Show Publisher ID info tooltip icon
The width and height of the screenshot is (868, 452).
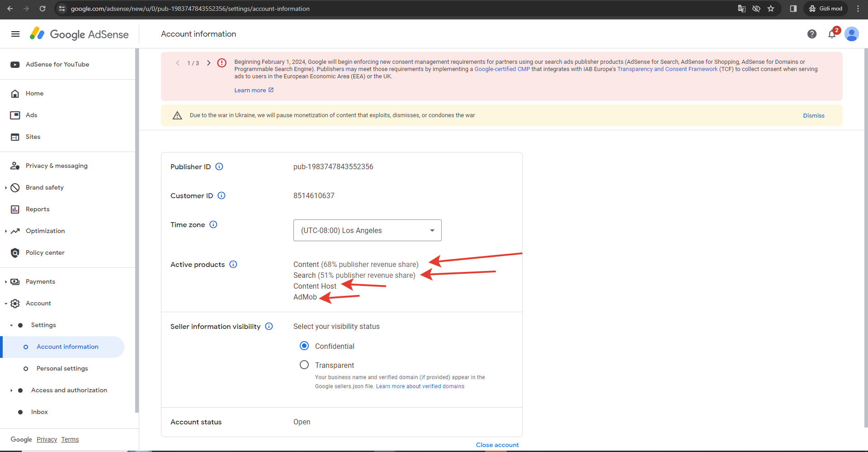[x=219, y=167]
